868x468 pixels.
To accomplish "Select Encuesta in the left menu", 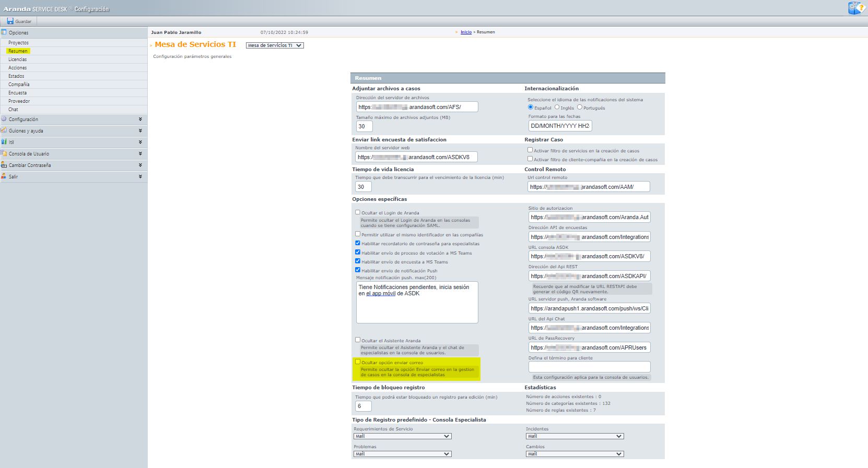I will (17, 93).
